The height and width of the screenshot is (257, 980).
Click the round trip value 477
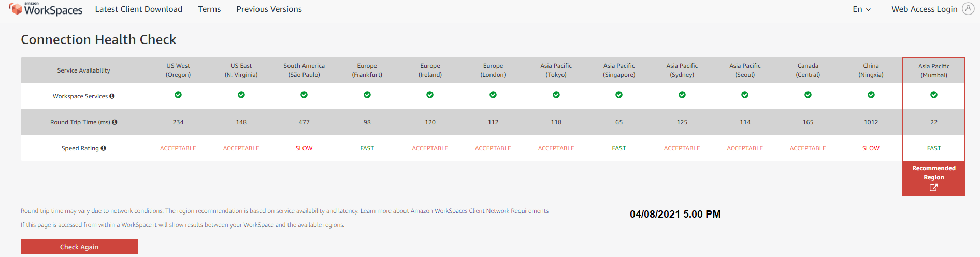[x=304, y=122]
